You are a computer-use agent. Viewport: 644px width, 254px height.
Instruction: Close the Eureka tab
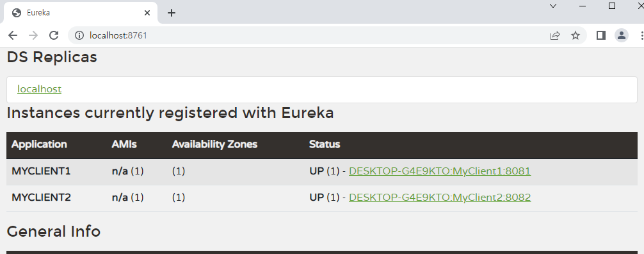click(x=147, y=13)
